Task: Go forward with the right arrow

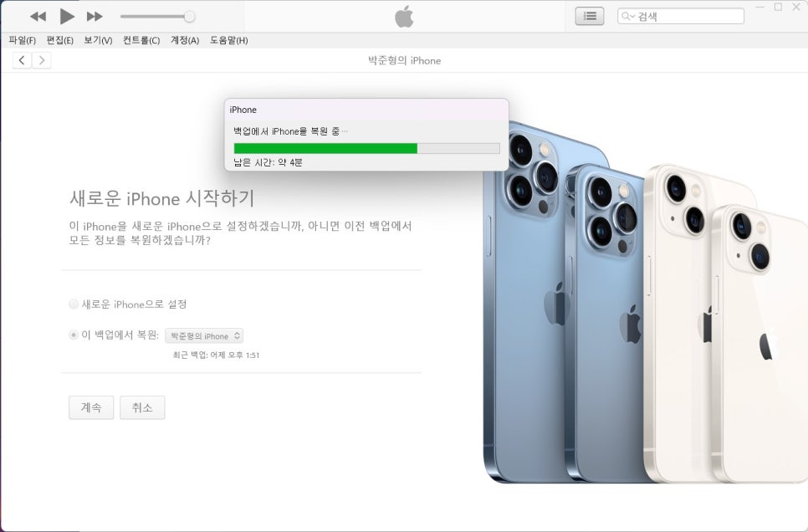Action: [x=42, y=60]
